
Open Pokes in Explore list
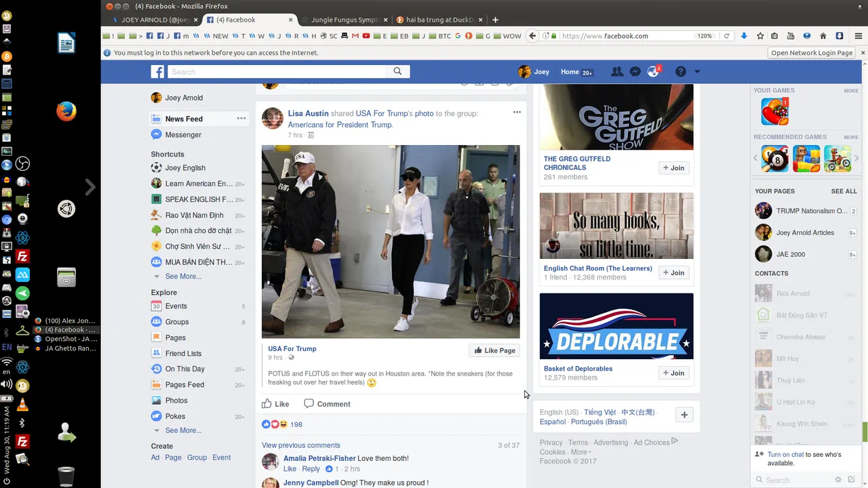(x=175, y=416)
